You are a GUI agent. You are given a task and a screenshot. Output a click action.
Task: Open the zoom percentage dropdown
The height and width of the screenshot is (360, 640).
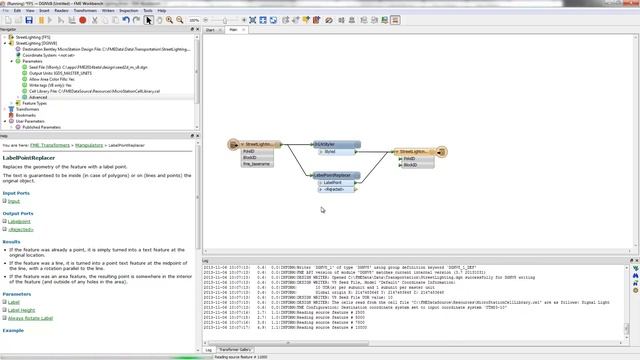pos(194,20)
